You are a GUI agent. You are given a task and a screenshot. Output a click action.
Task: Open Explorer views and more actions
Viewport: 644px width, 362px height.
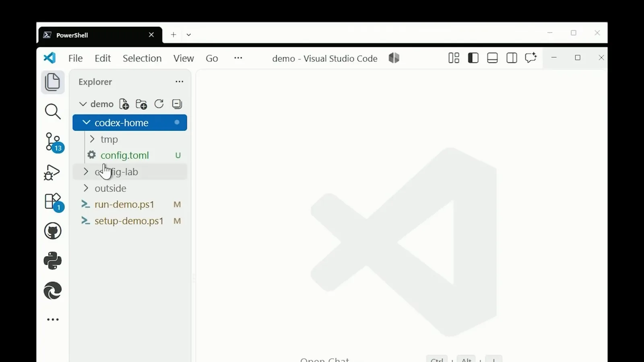180,82
